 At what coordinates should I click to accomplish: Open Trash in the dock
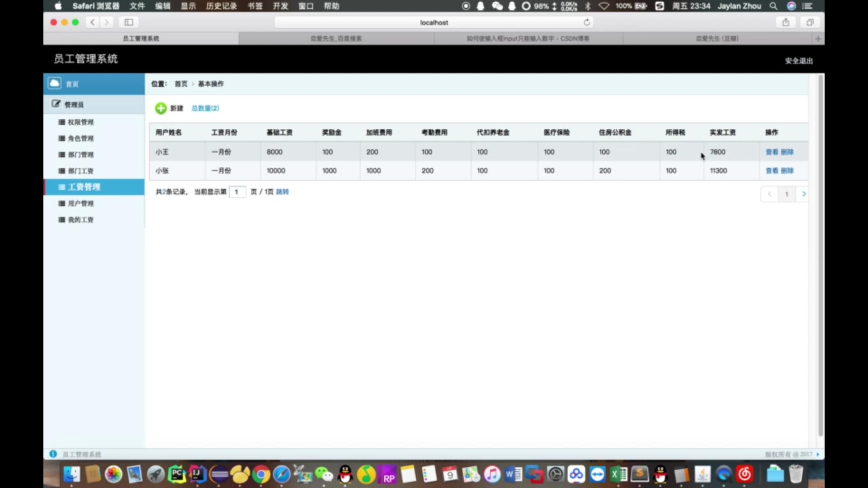coord(796,474)
